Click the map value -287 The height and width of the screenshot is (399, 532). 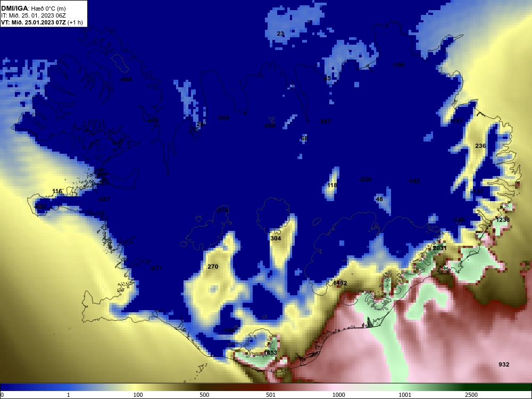click(104, 199)
